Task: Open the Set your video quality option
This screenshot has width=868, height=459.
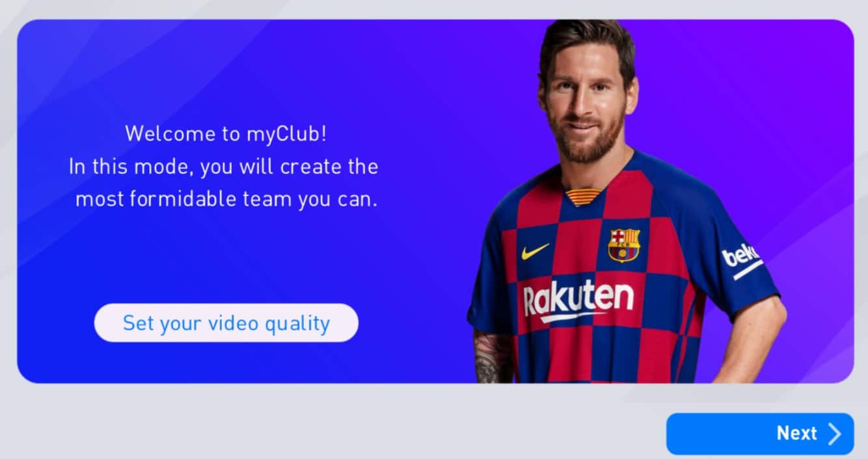Action: coord(226,323)
